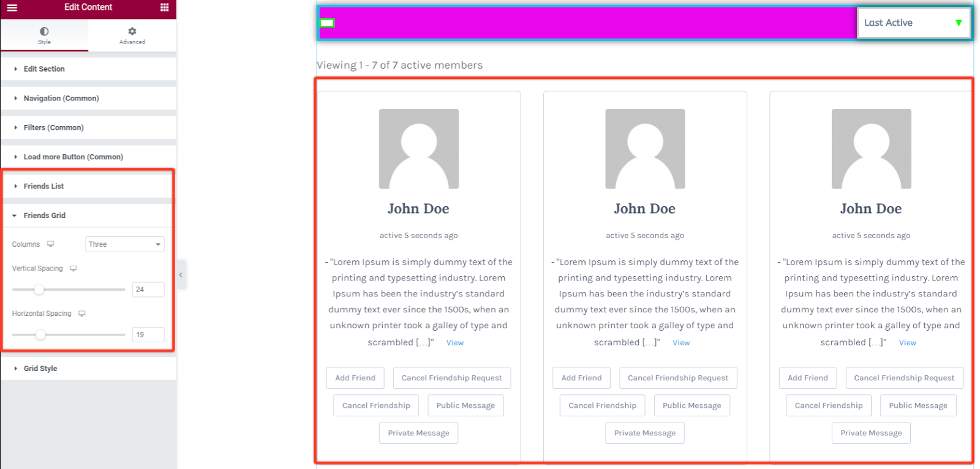Click Add Friend in the third card
Image resolution: width=980 pixels, height=469 pixels.
[808, 378]
